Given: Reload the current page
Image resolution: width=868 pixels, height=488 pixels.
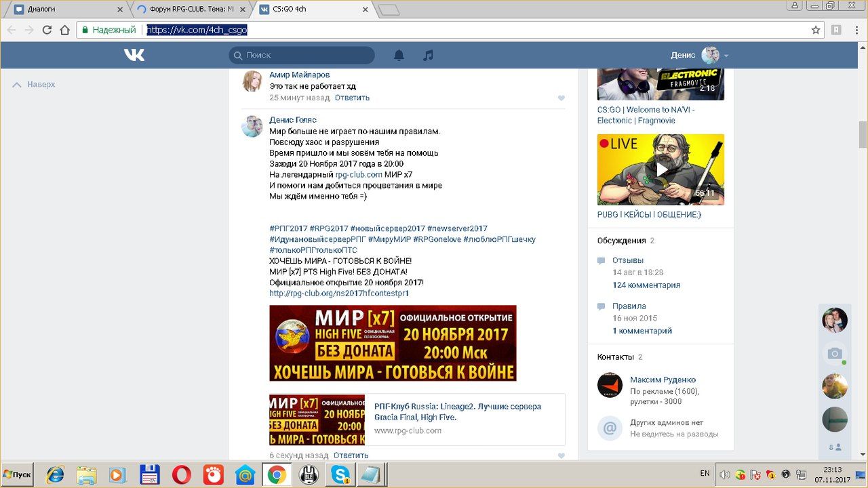Looking at the screenshot, I should click(47, 30).
